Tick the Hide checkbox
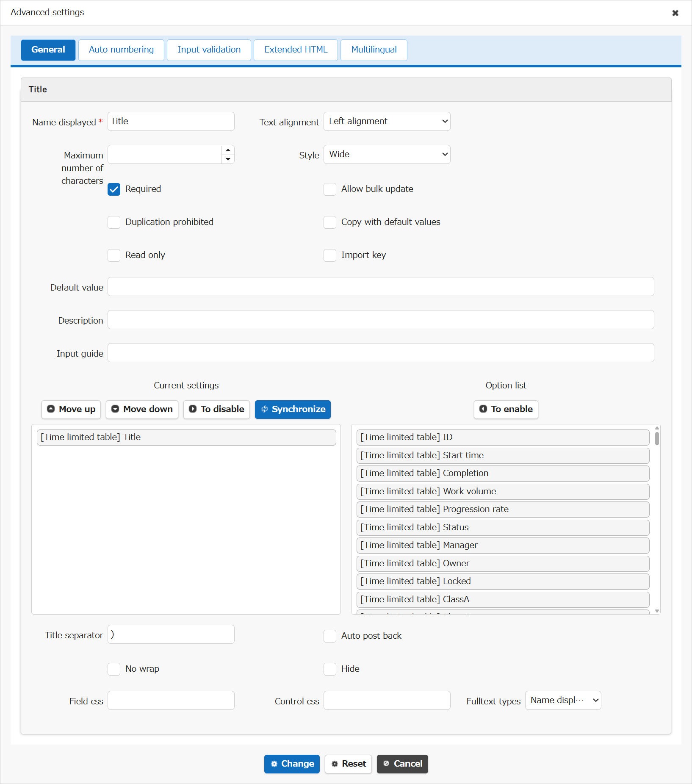692x784 pixels. [330, 669]
